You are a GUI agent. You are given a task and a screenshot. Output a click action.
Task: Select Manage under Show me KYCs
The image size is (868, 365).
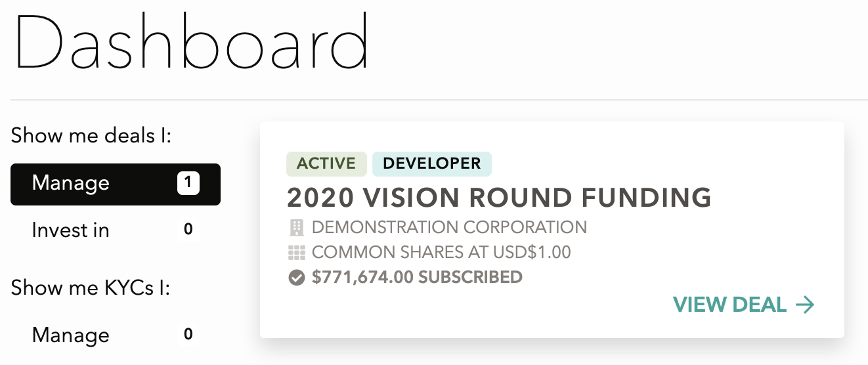tap(116, 335)
